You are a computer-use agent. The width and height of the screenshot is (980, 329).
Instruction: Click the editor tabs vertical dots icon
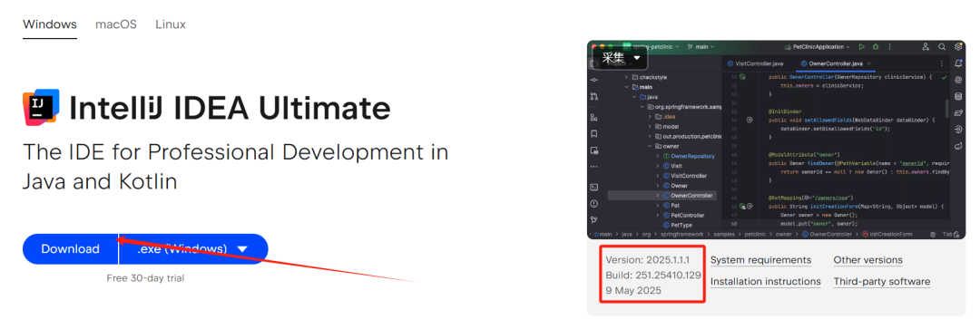pos(943,63)
